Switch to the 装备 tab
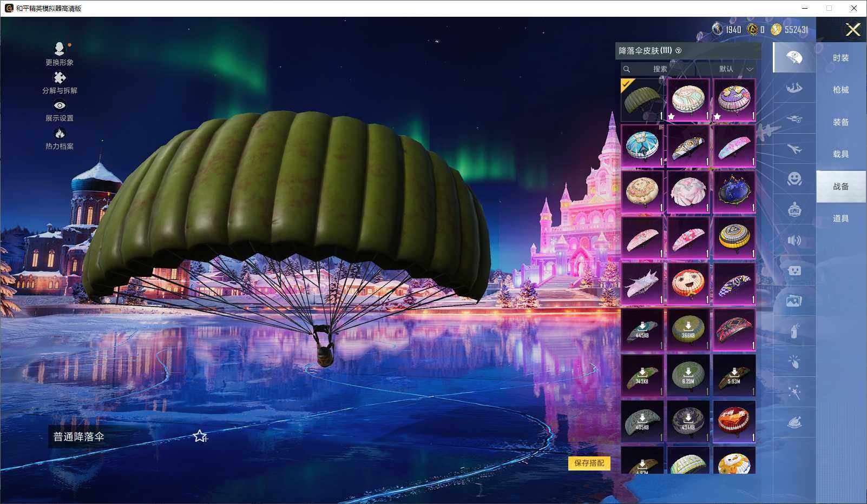 (841, 122)
